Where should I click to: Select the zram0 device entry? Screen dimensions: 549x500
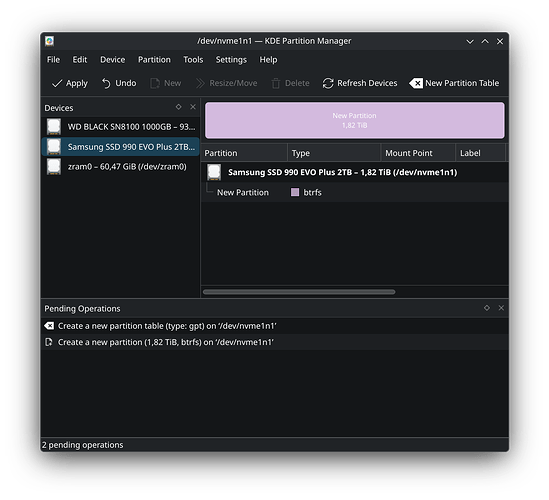(x=120, y=167)
